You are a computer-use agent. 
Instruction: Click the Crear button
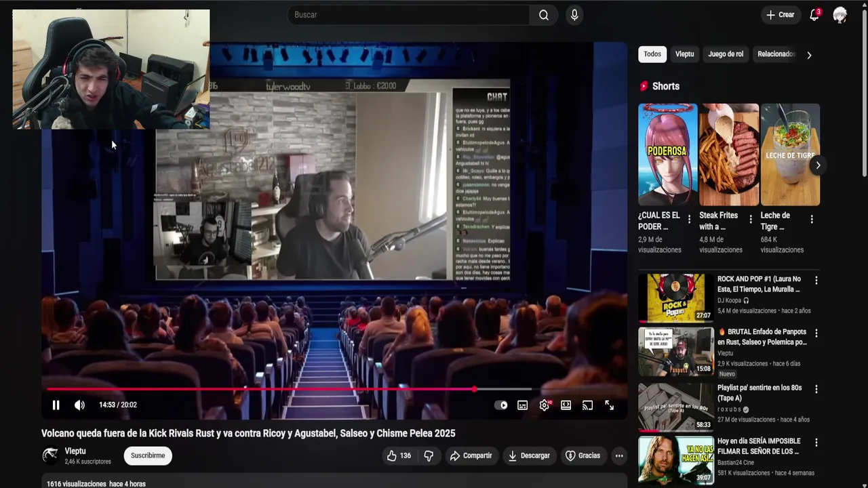(x=780, y=15)
